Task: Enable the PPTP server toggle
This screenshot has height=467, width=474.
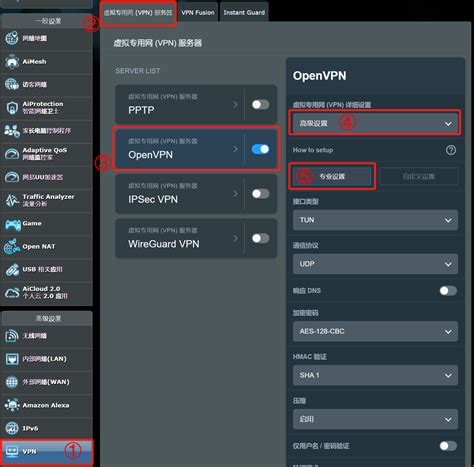Action: (x=261, y=105)
